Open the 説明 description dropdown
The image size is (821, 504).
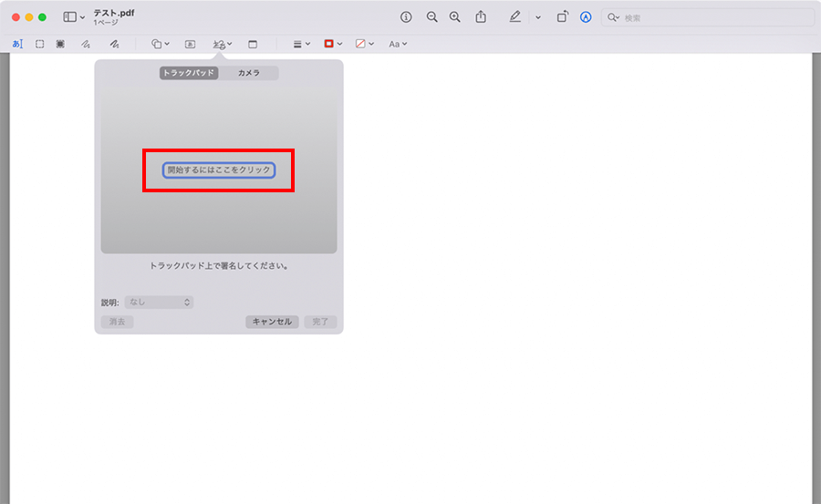[159, 302]
